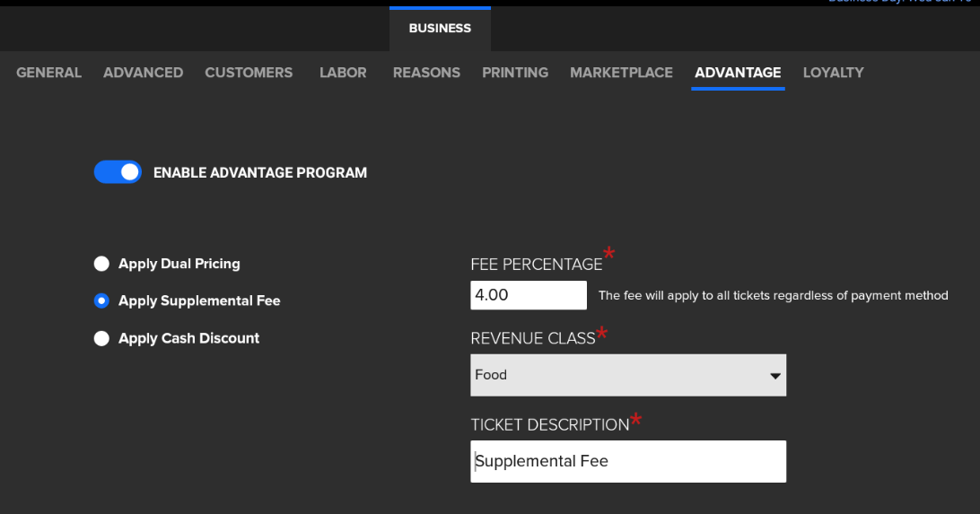
Task: Open the BUSINESS top tab
Action: point(440,29)
